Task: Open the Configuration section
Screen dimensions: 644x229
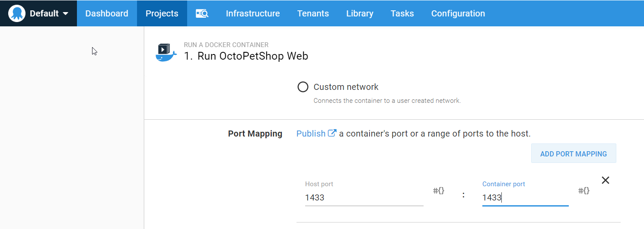Action: point(458,13)
